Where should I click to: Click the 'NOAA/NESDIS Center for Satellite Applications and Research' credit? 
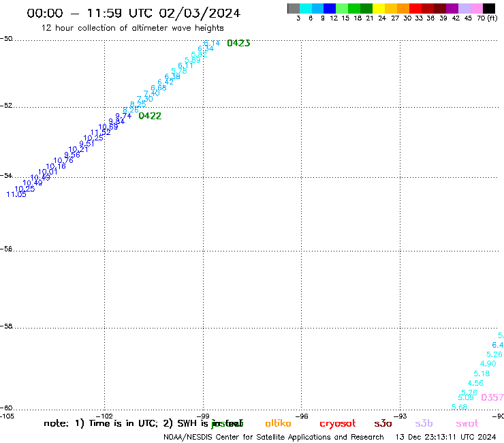[x=274, y=438]
